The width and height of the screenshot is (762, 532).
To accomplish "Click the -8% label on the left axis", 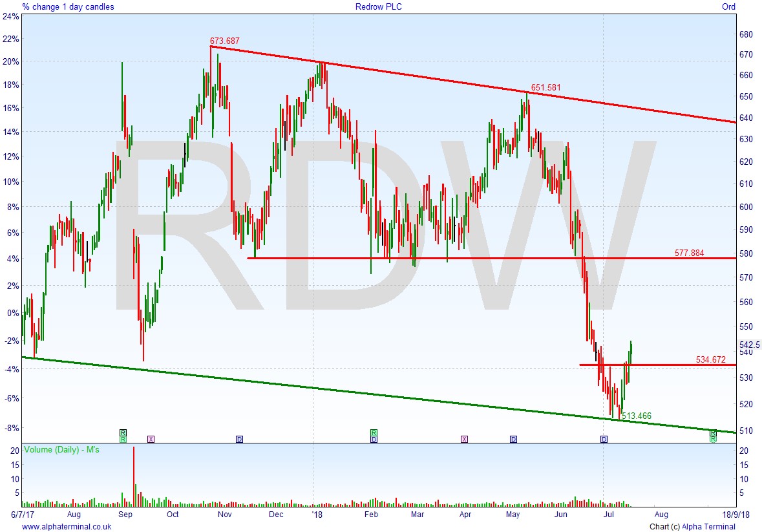I will (x=12, y=428).
